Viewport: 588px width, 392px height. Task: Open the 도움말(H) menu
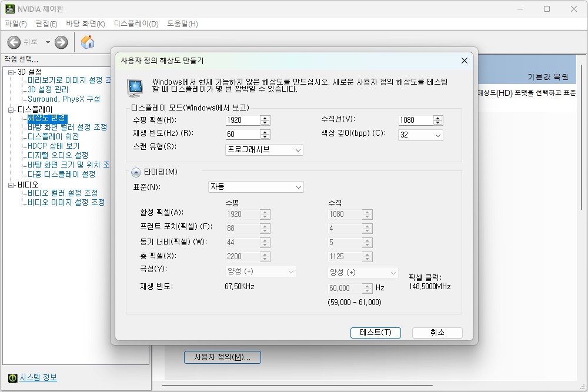click(x=182, y=24)
